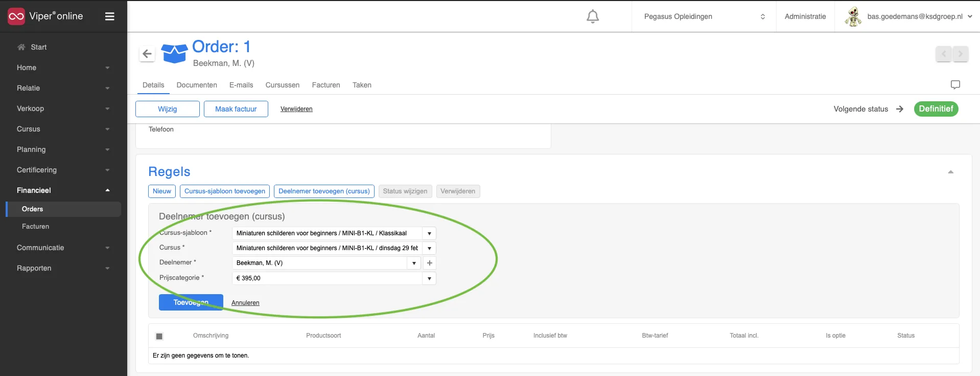Collapse the Financieel sidebar menu
Screen dimensions: 980x376
63,190
